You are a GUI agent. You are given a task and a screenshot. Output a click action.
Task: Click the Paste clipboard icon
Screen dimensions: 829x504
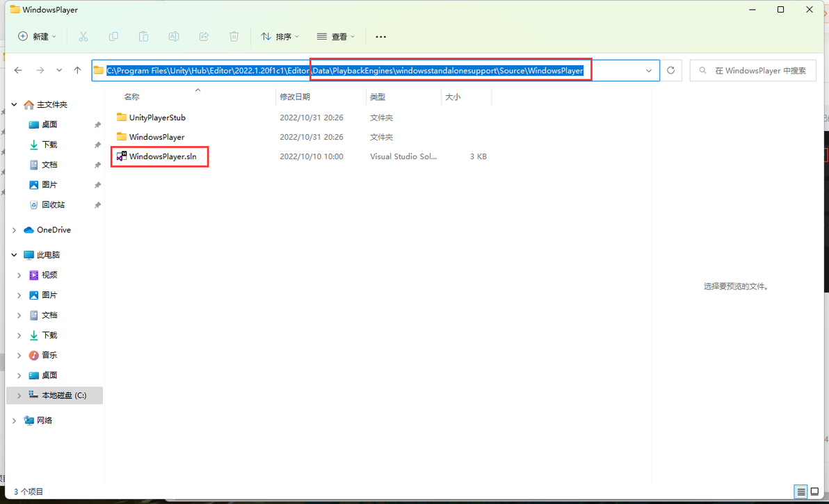(x=143, y=36)
